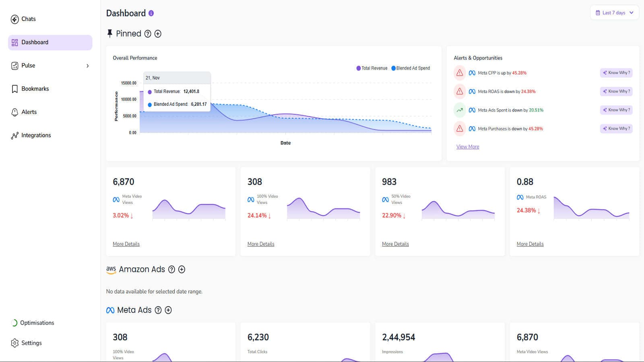
Task: Click the pin icon beside Pinned
Action: [x=109, y=33]
